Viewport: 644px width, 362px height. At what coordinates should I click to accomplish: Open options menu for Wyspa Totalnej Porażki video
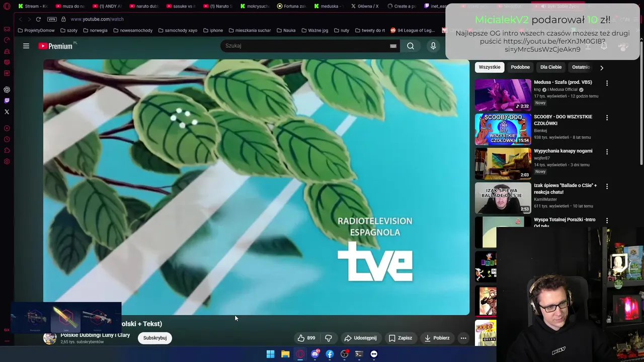click(x=607, y=221)
